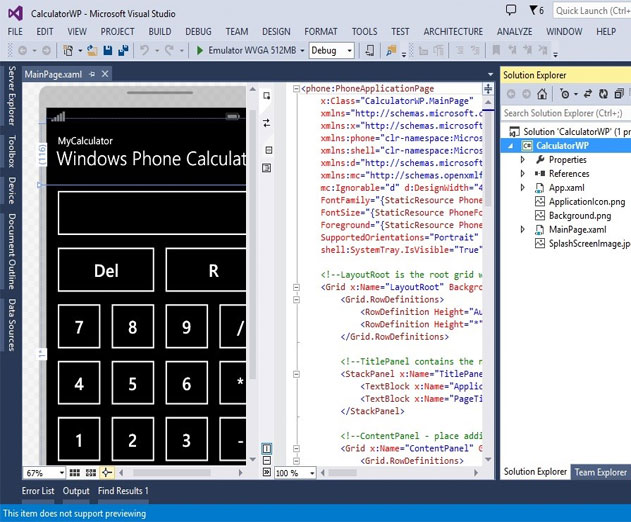
Task: Open the Debug configuration dropdown
Action: 332,51
